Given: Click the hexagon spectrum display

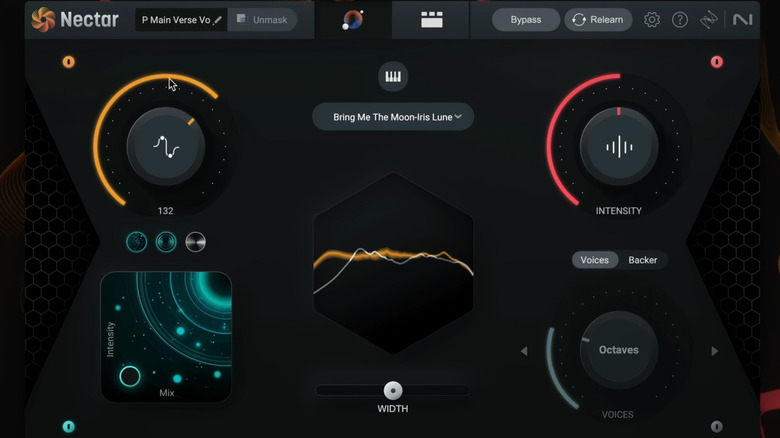Looking at the screenshot, I should (x=393, y=263).
